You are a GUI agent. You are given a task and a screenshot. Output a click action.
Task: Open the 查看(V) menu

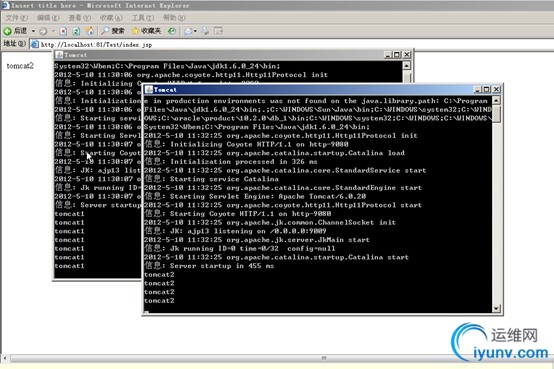click(79, 18)
